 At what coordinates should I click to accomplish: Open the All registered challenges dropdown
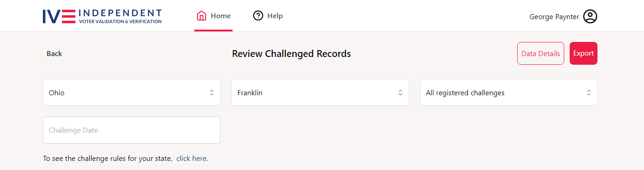(509, 93)
